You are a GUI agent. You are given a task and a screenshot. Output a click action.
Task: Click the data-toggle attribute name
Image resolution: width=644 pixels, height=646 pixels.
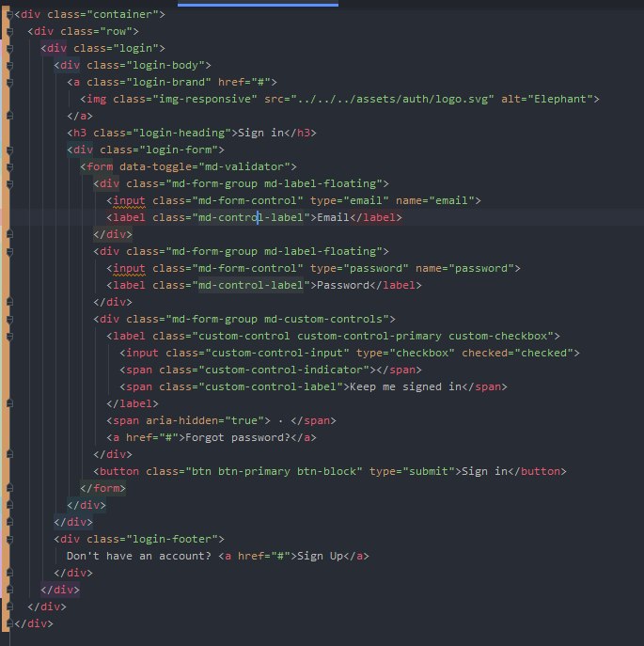pos(155,166)
